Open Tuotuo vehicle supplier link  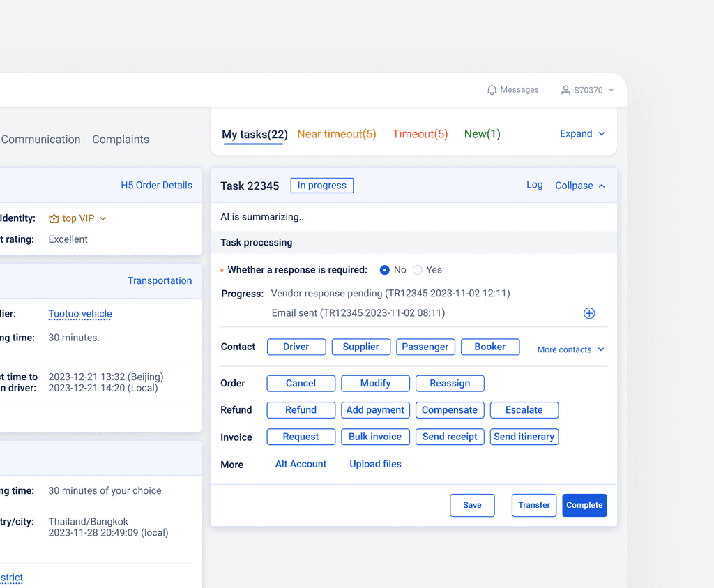(80, 314)
